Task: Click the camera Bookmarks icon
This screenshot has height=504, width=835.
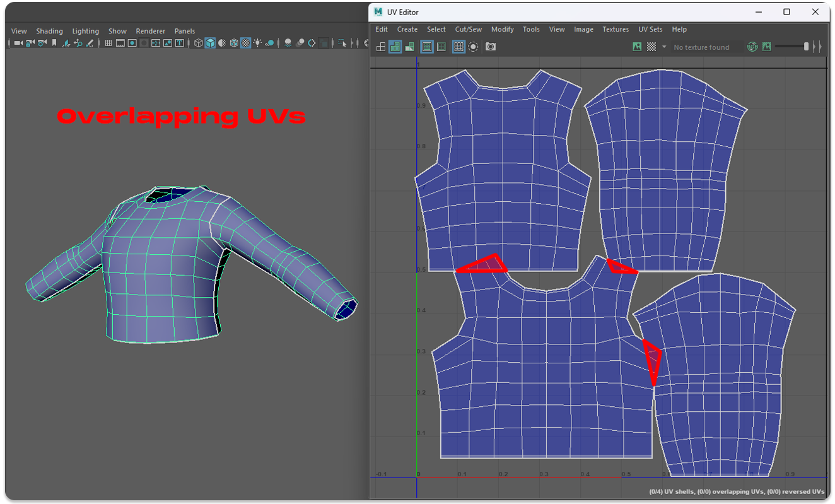Action: (x=54, y=43)
